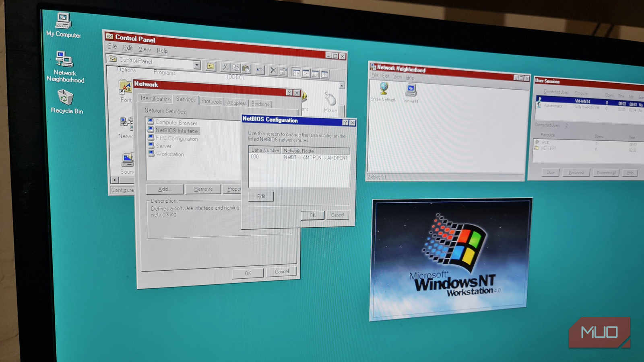Open File menu in Control Panel window
The width and height of the screenshot is (644, 362).
(x=112, y=46)
